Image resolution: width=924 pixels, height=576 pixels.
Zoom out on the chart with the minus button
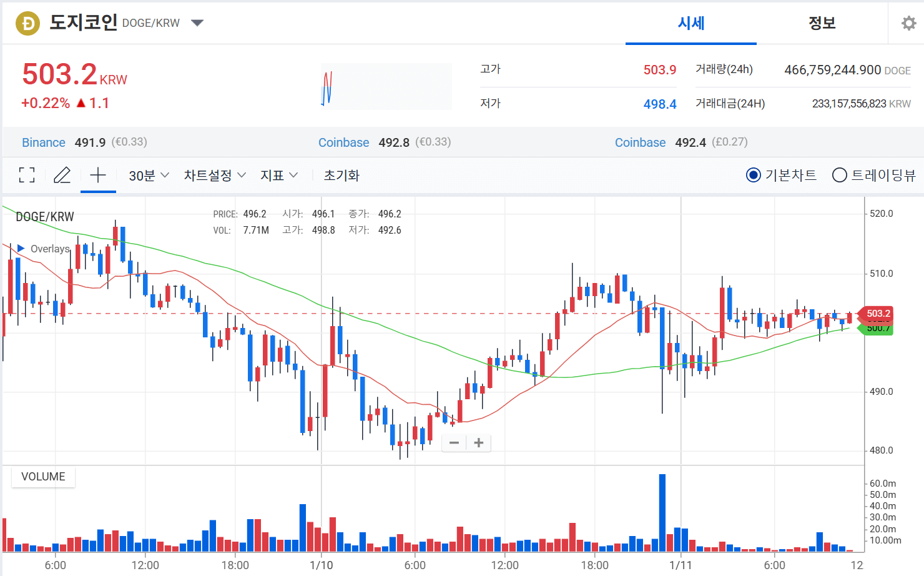(x=454, y=442)
